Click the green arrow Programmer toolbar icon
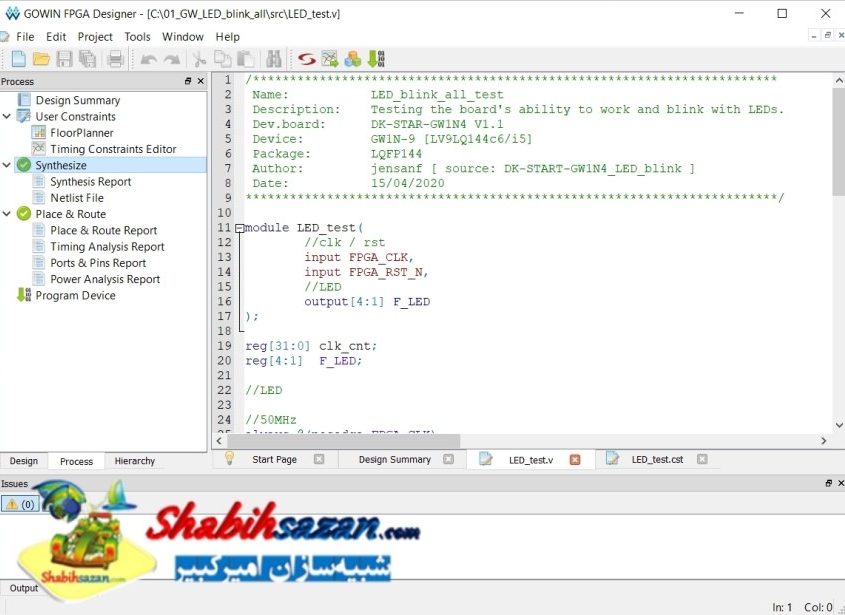Screen dimensions: 845x615 pyautogui.click(x=376, y=59)
